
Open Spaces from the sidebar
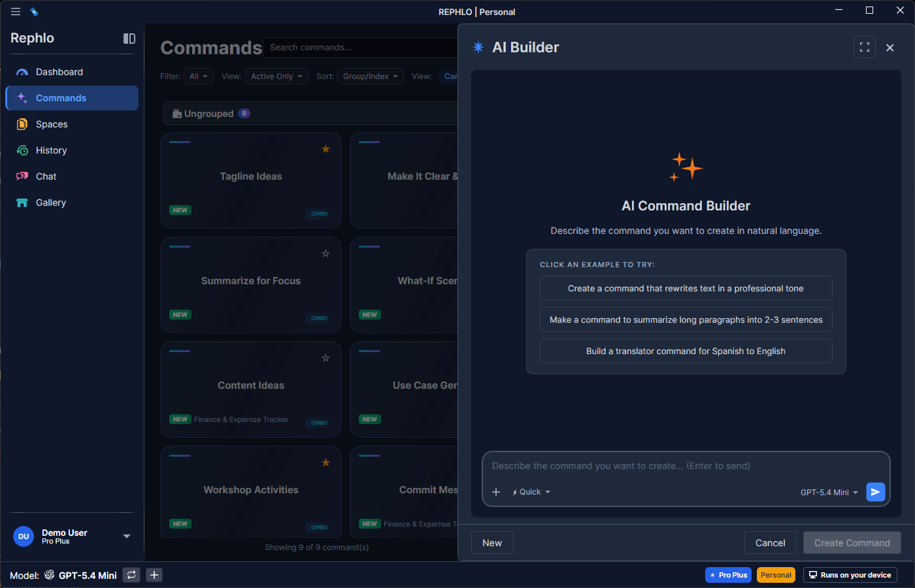click(x=72, y=124)
